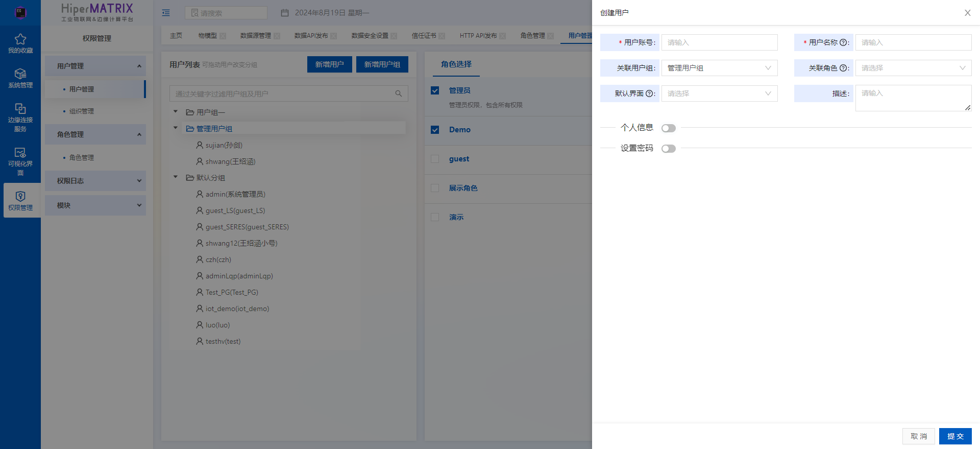
Task: Check the 展示角色 role checkbox
Action: pos(435,188)
